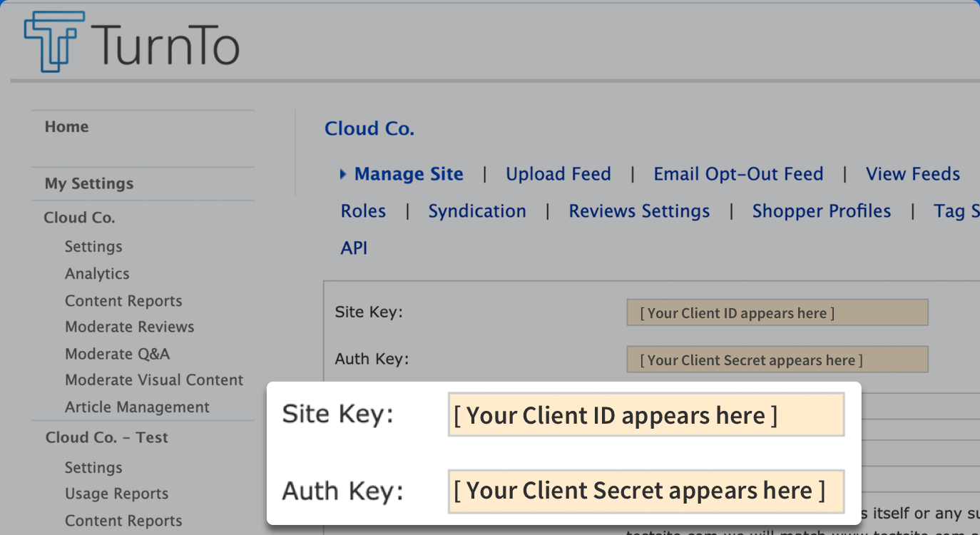Open Content Reports under Cloud Co. - Test
Viewport: 980px width, 535px height.
(x=123, y=521)
